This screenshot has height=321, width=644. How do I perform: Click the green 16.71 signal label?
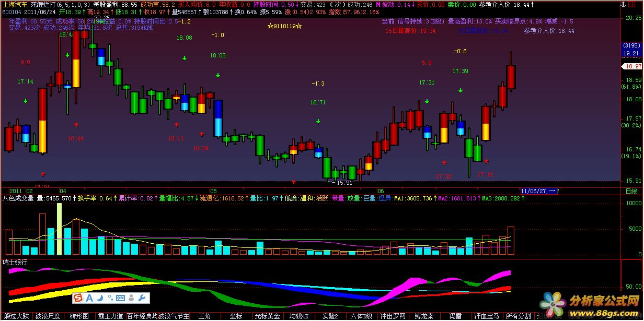coord(318,102)
